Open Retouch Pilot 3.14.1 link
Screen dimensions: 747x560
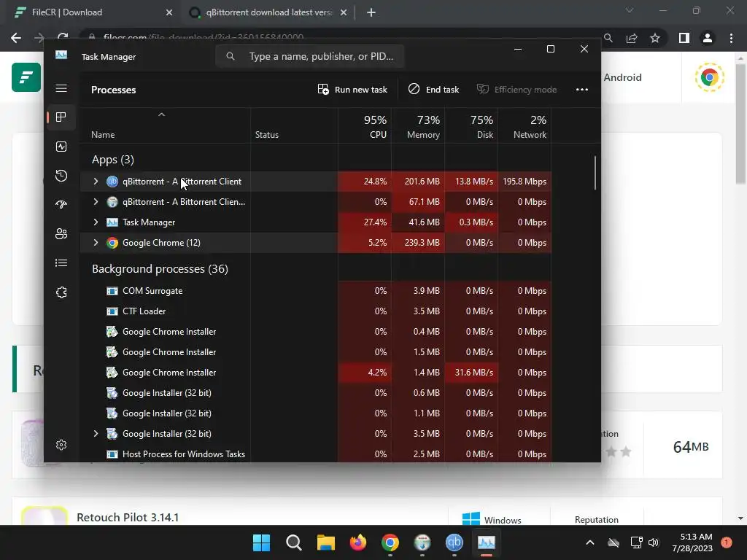pos(128,517)
